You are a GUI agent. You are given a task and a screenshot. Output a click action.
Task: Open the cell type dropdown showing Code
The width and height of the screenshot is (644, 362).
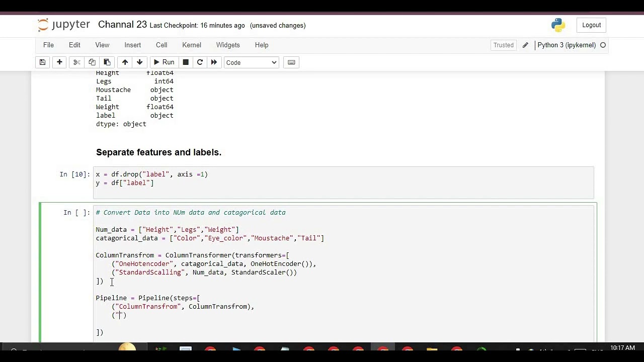(251, 62)
